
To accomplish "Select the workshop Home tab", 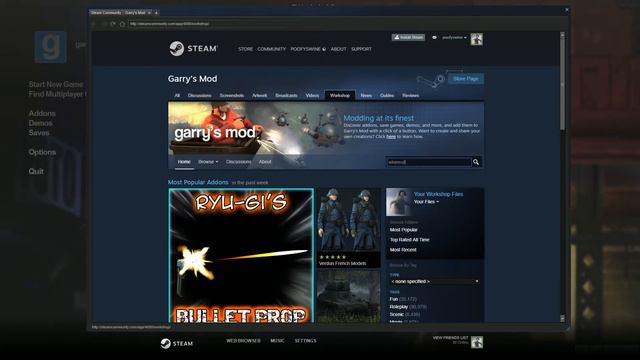I will 184,162.
